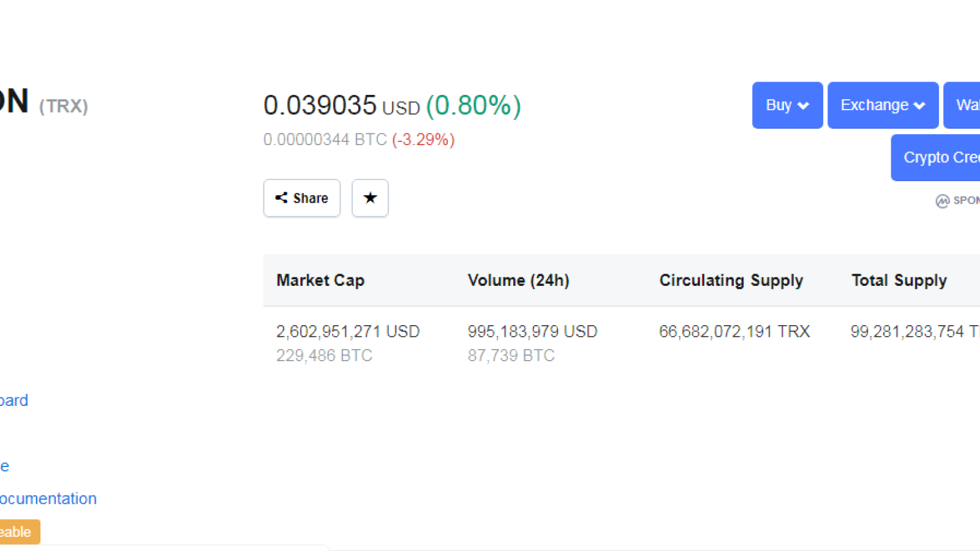The width and height of the screenshot is (980, 551).
Task: Click the share arrow icon
Action: pos(281,197)
